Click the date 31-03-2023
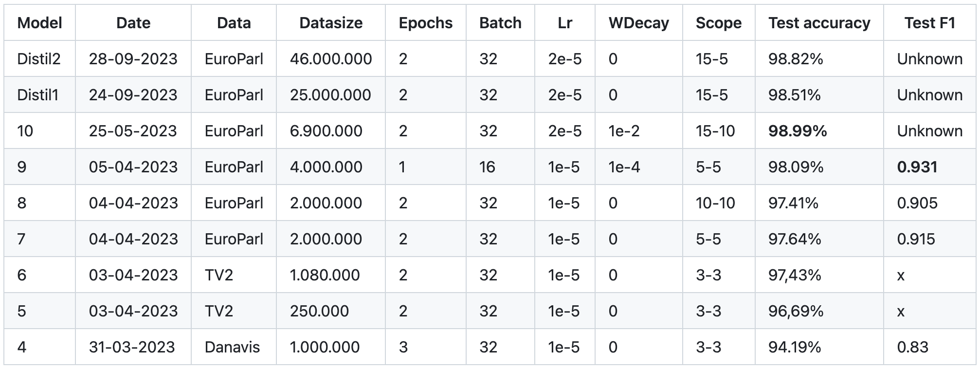 click(x=132, y=347)
